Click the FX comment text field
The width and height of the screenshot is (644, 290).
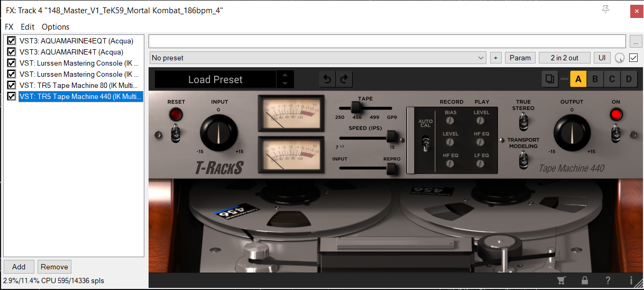pos(388,41)
